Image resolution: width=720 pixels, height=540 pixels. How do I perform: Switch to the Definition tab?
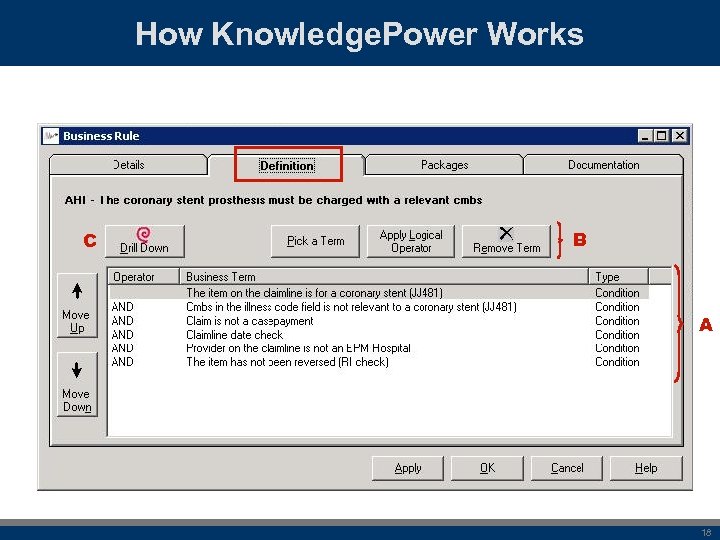pyautogui.click(x=287, y=166)
